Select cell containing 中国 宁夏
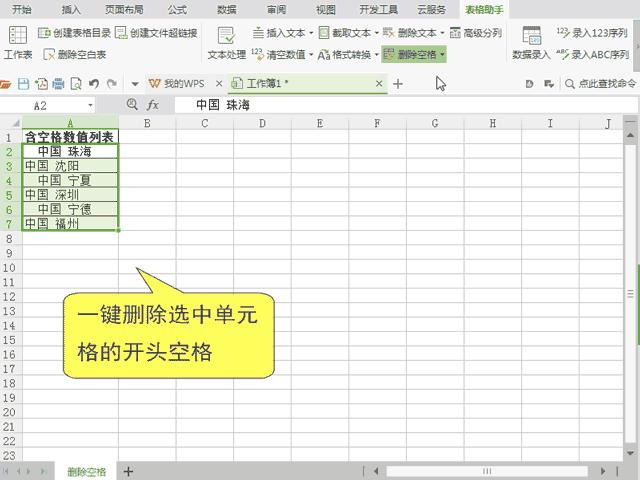The height and width of the screenshot is (480, 640). [70, 180]
